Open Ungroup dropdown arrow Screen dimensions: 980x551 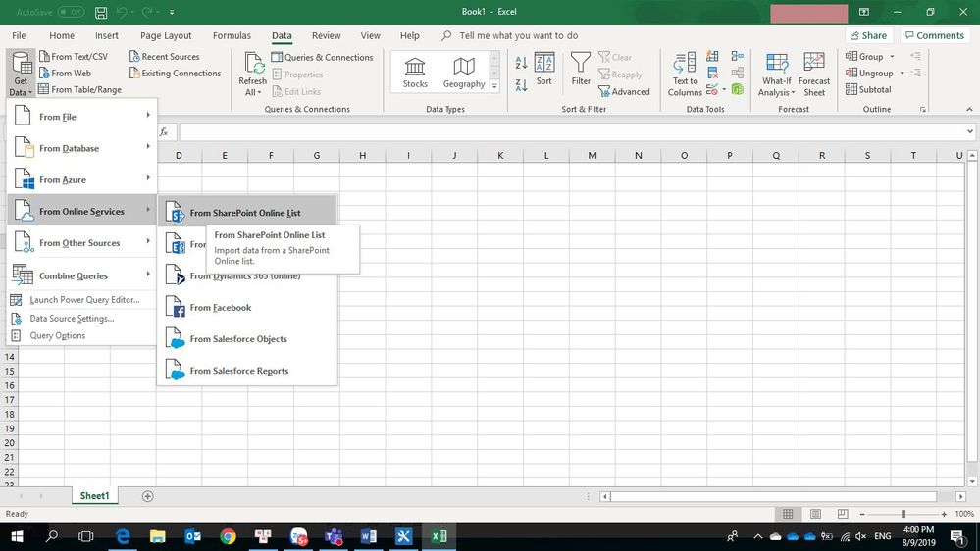click(902, 74)
